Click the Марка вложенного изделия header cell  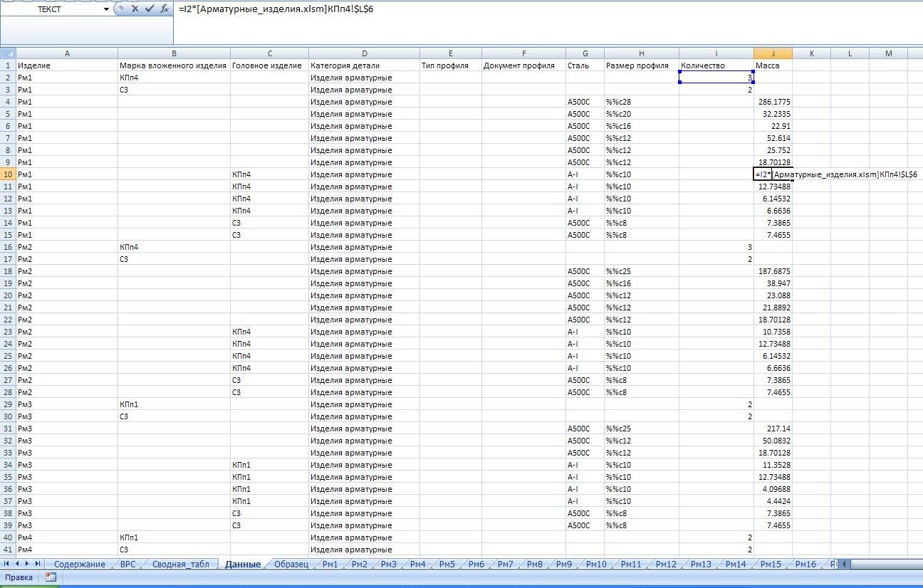coord(174,65)
